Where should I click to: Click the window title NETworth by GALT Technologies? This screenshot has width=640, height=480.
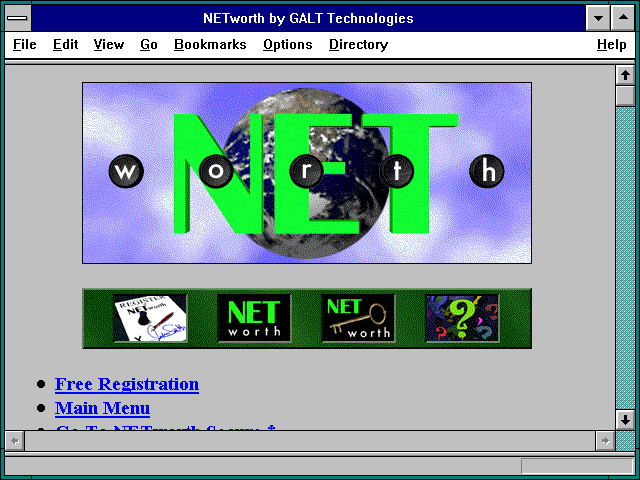pyautogui.click(x=308, y=18)
